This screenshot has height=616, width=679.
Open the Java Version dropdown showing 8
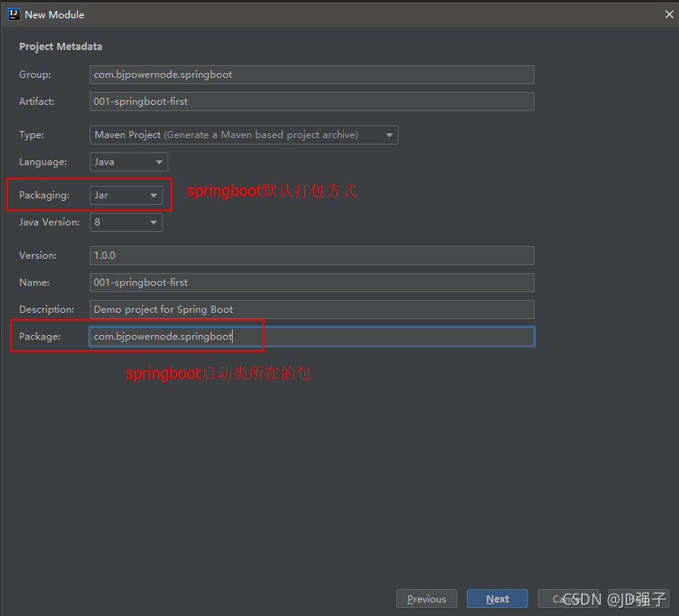pyautogui.click(x=126, y=222)
